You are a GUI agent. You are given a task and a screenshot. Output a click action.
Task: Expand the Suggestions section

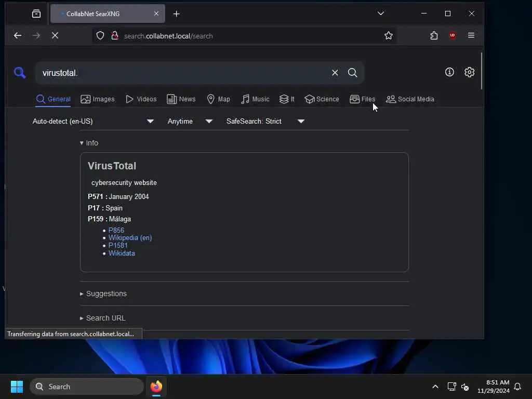click(x=103, y=294)
